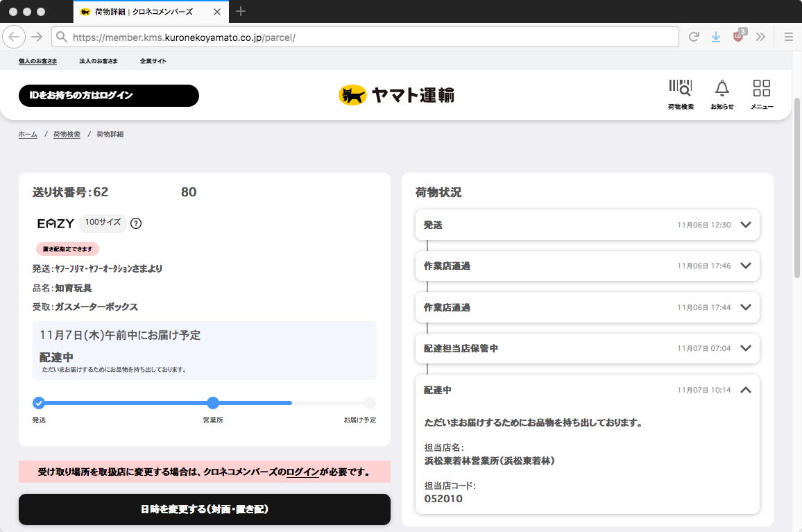The height and width of the screenshot is (532, 802).
Task: Reload the page with refresh icon
Action: pos(694,37)
